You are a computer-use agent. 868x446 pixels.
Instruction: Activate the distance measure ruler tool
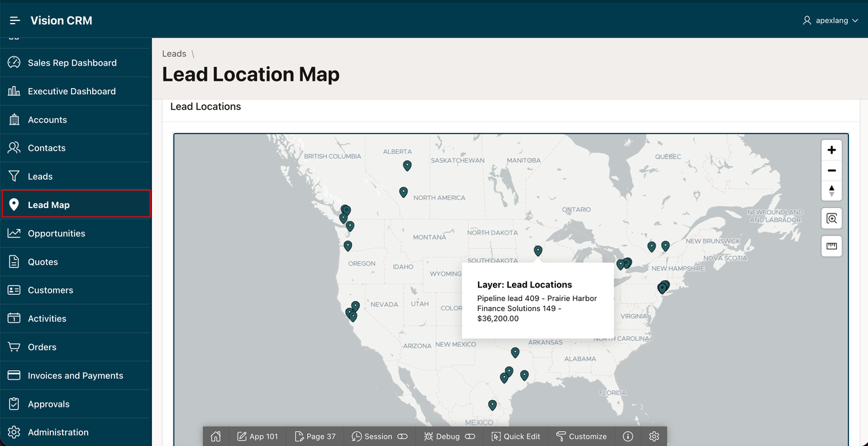pos(831,246)
